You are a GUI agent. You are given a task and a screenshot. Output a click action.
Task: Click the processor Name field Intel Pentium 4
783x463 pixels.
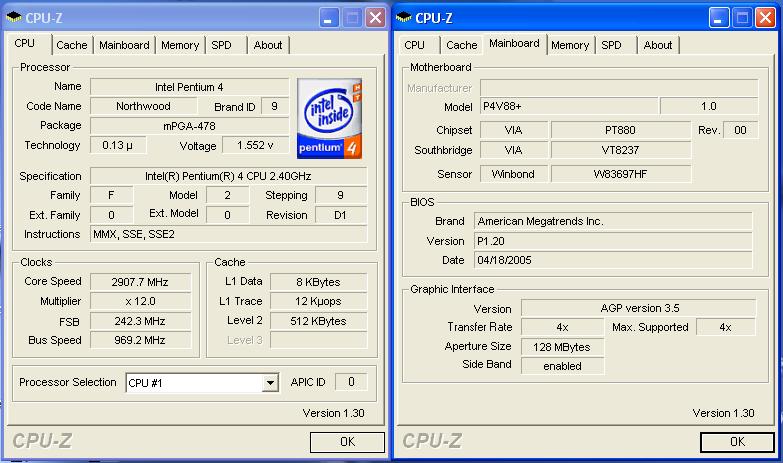[x=189, y=87]
